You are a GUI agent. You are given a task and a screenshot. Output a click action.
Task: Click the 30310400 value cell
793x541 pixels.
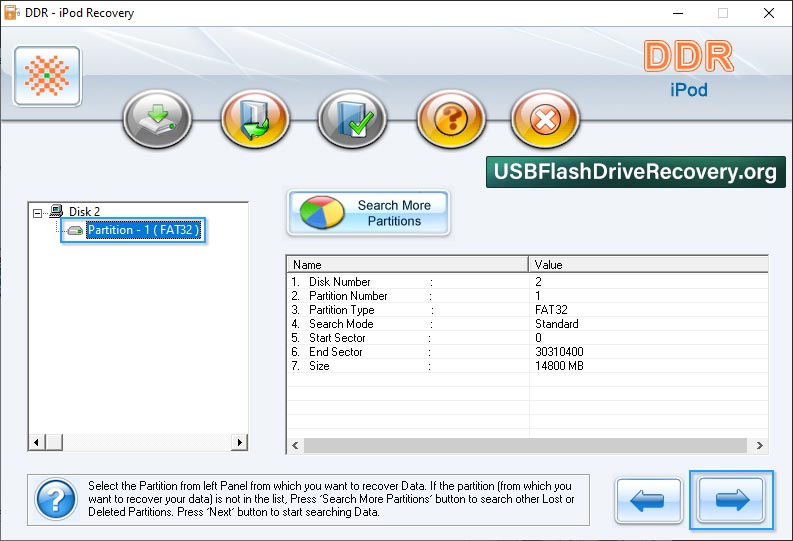pos(559,351)
